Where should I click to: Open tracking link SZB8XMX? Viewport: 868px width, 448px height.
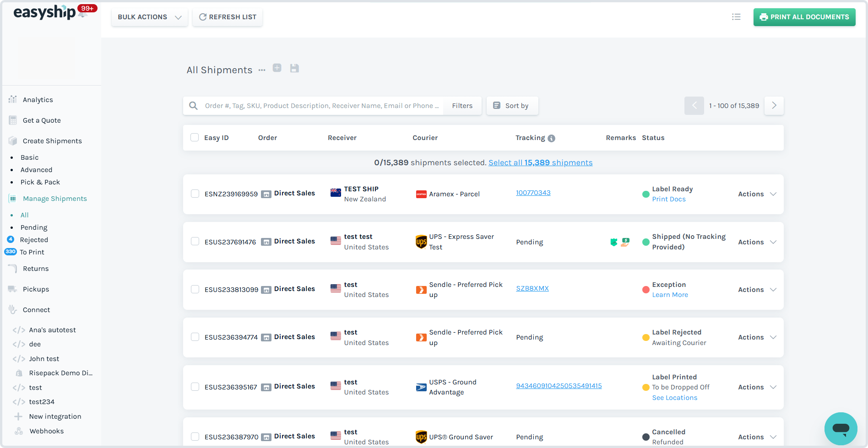[x=532, y=288]
